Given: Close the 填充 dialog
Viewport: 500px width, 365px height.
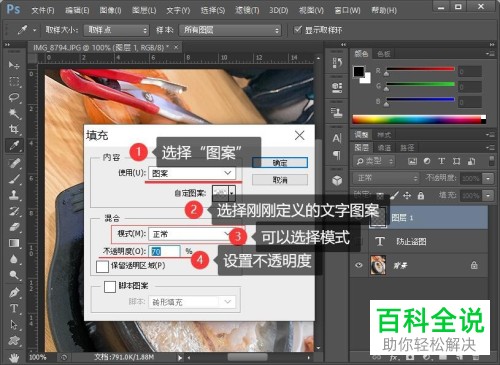Looking at the screenshot, I should pyautogui.click(x=299, y=135).
